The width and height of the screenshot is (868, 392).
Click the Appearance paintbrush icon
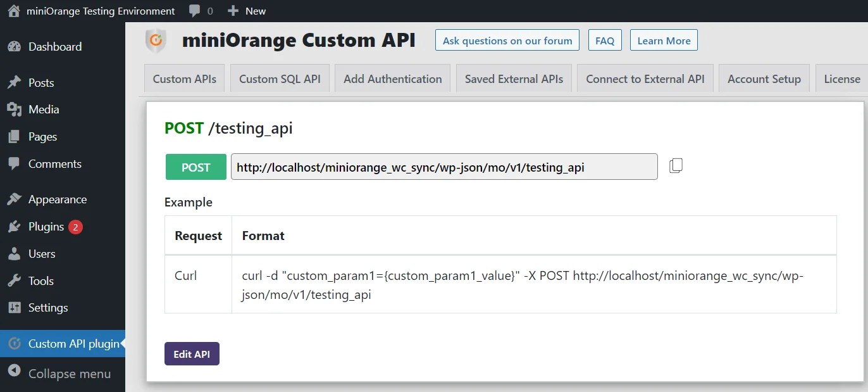point(15,199)
